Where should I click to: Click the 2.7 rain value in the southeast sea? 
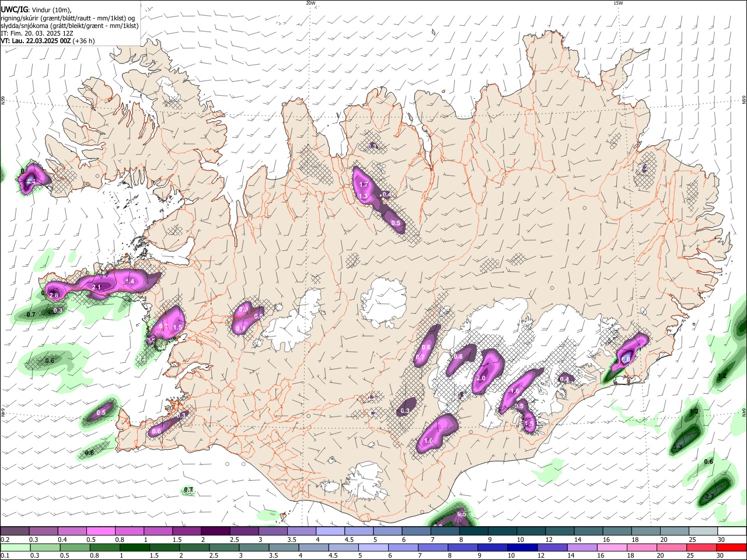(x=710, y=497)
